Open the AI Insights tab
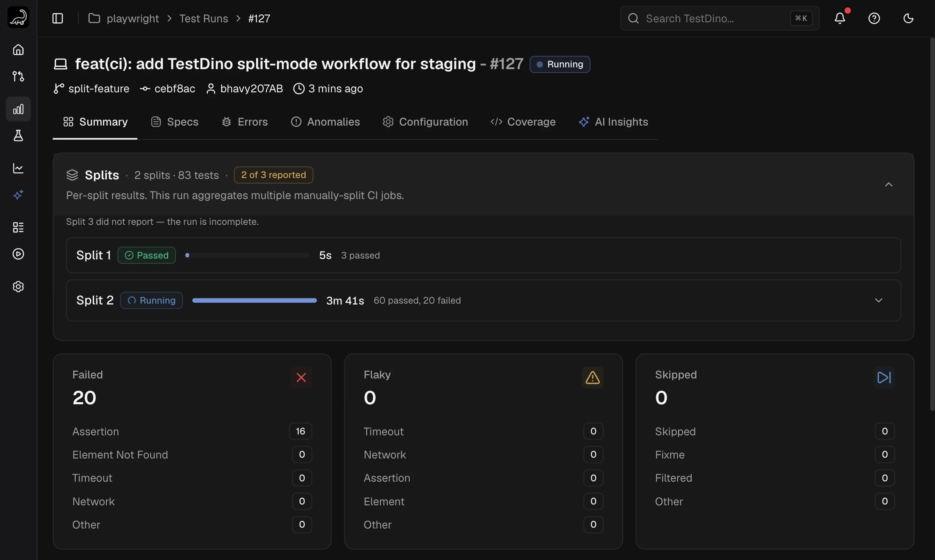935x560 pixels. point(614,122)
